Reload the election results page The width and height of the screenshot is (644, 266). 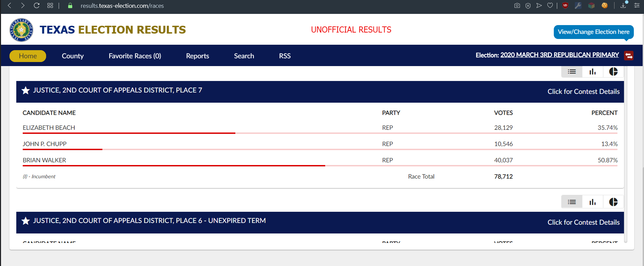click(x=37, y=5)
